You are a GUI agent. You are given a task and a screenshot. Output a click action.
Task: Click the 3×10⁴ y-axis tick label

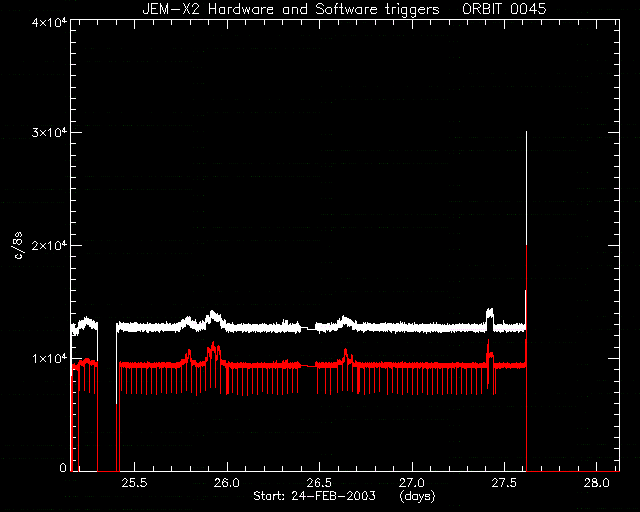pyautogui.click(x=49, y=133)
